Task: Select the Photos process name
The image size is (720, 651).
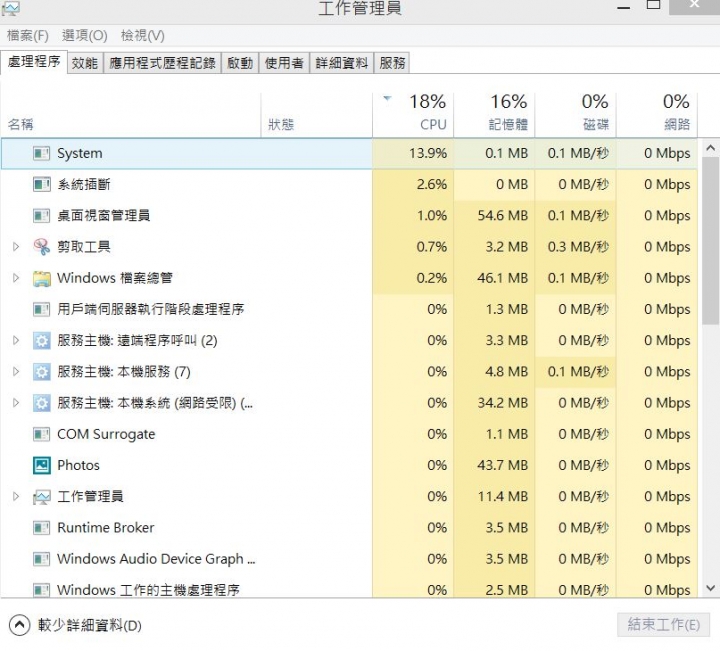Action: pos(78,466)
